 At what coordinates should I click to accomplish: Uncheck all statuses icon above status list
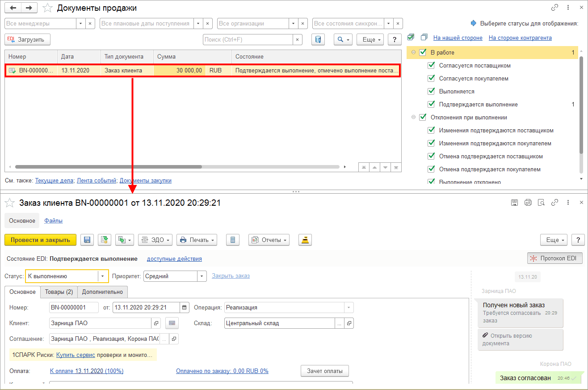424,38
